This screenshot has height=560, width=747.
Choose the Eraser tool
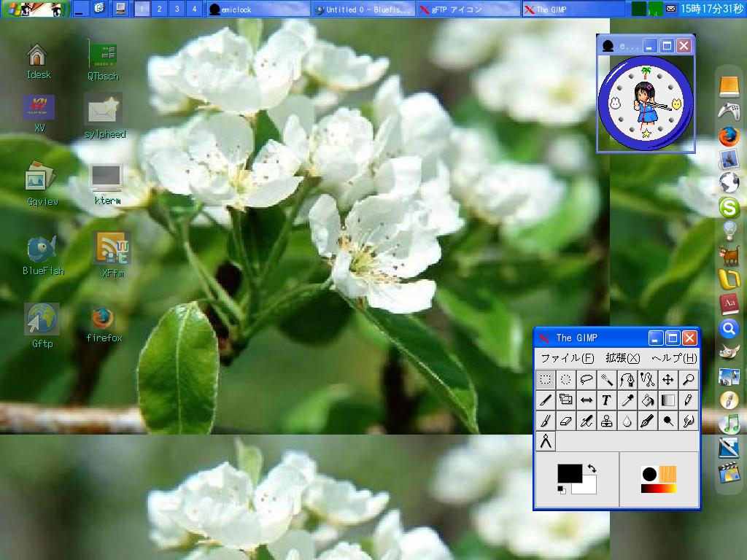click(565, 421)
